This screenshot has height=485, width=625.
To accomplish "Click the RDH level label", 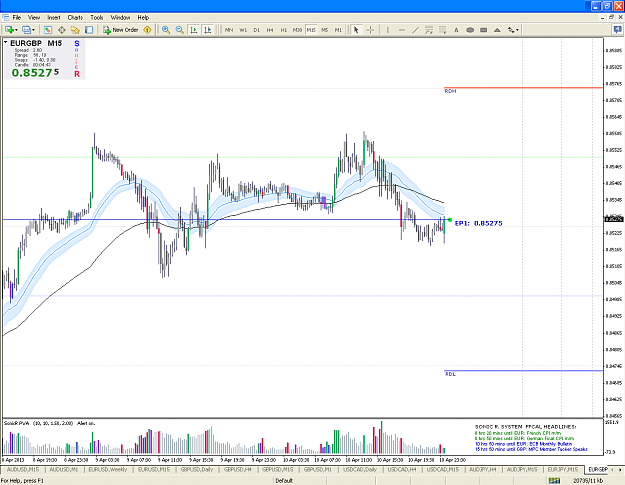I will coord(450,91).
